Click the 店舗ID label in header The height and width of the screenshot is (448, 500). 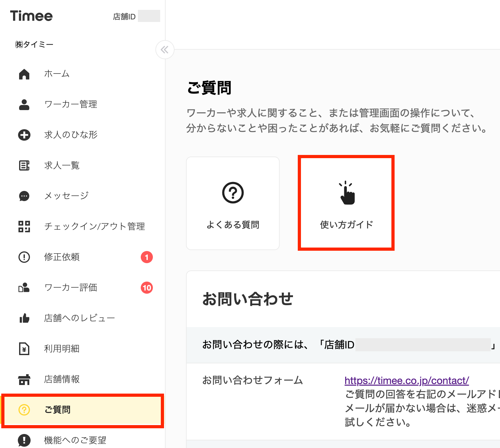click(x=124, y=17)
